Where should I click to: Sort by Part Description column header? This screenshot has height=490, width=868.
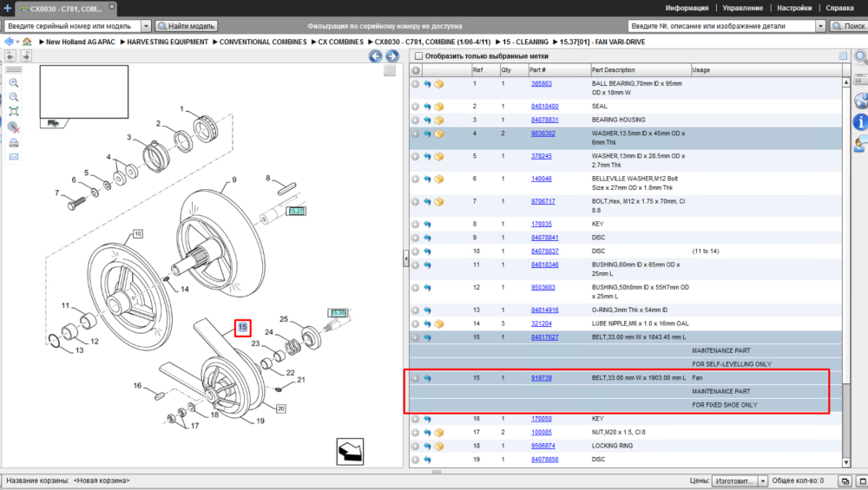(x=641, y=70)
